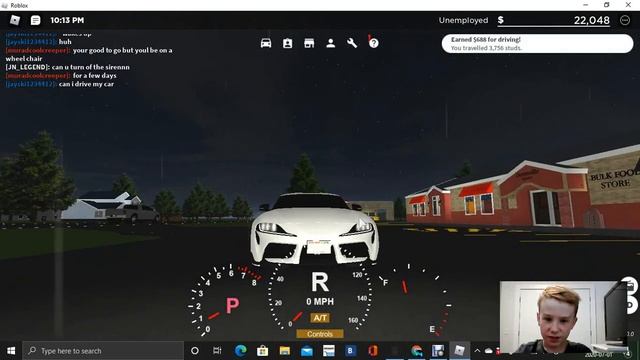Click the red P parking indicator
The image size is (640, 360).
[232, 305]
